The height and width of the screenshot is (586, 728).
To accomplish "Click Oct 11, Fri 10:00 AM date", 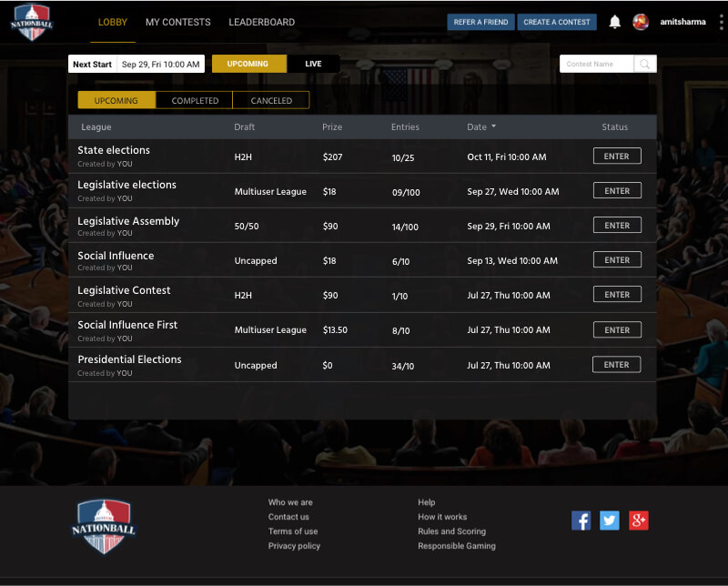I will point(507,157).
